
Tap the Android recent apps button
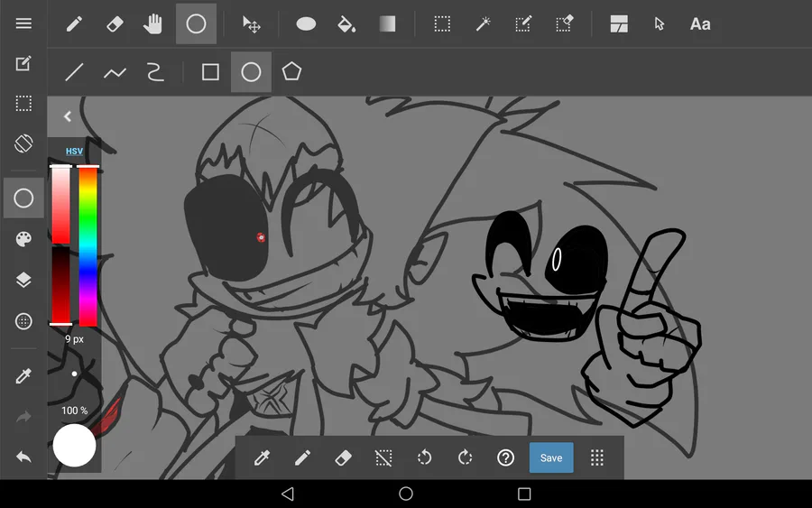tap(524, 494)
